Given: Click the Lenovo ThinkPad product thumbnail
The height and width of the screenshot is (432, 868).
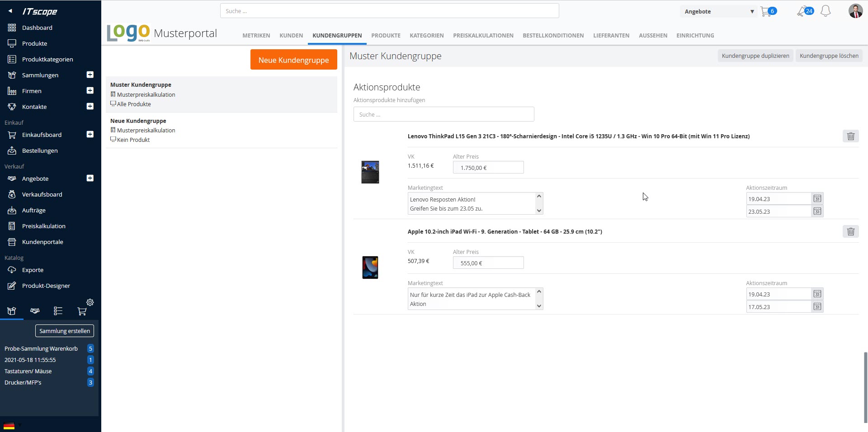Looking at the screenshot, I should pyautogui.click(x=370, y=172).
